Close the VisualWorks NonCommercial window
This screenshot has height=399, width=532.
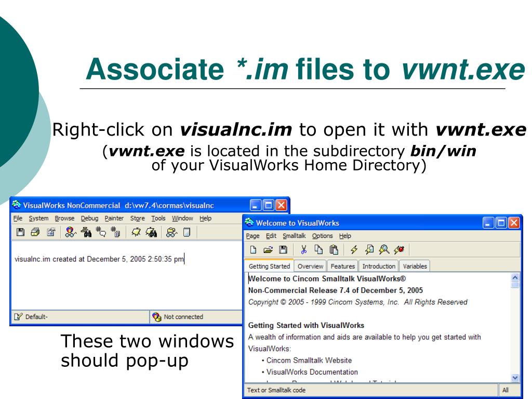point(281,205)
